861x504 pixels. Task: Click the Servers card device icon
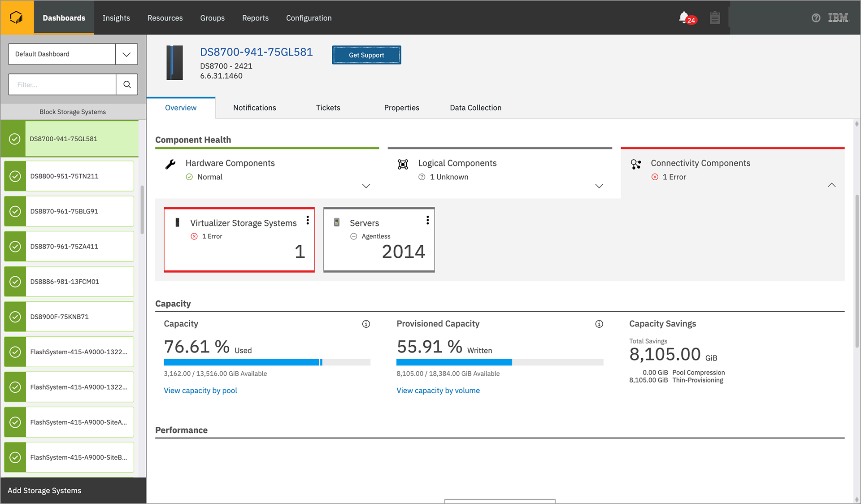tap(337, 222)
